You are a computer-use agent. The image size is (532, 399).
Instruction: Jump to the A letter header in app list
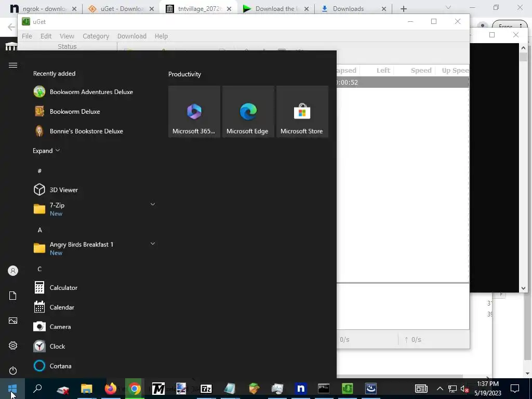click(39, 230)
